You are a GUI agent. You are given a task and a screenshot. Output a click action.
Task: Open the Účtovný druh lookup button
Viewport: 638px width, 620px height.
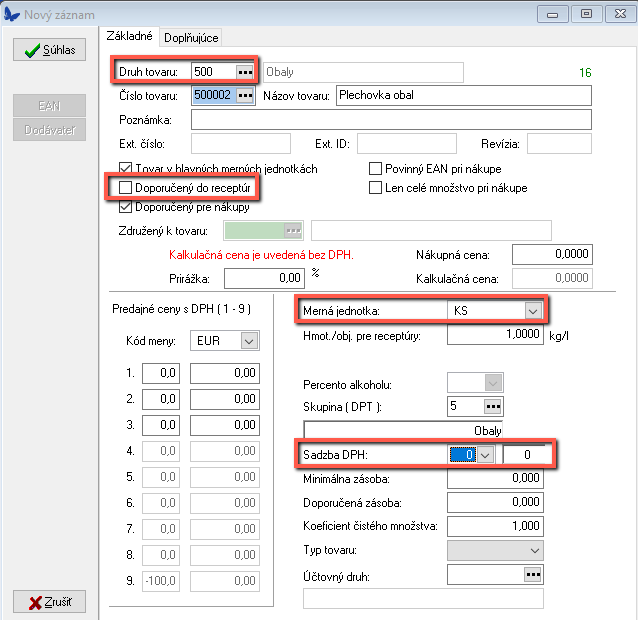coord(532,574)
